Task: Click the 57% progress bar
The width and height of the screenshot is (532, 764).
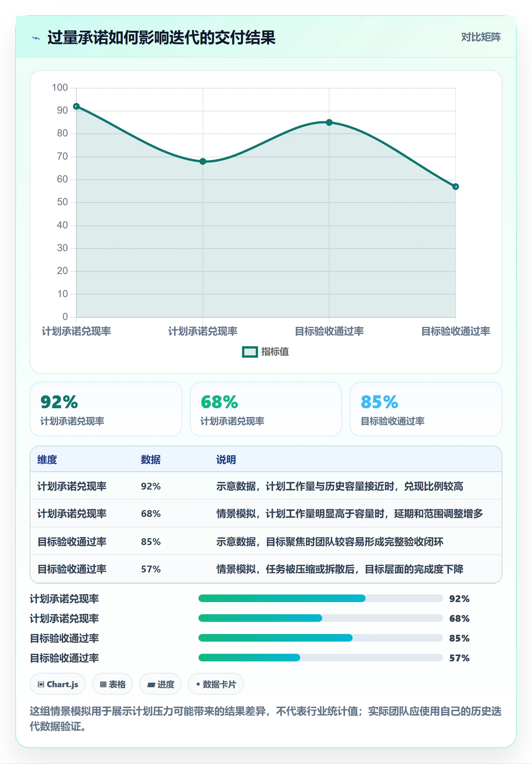Action: [320, 658]
